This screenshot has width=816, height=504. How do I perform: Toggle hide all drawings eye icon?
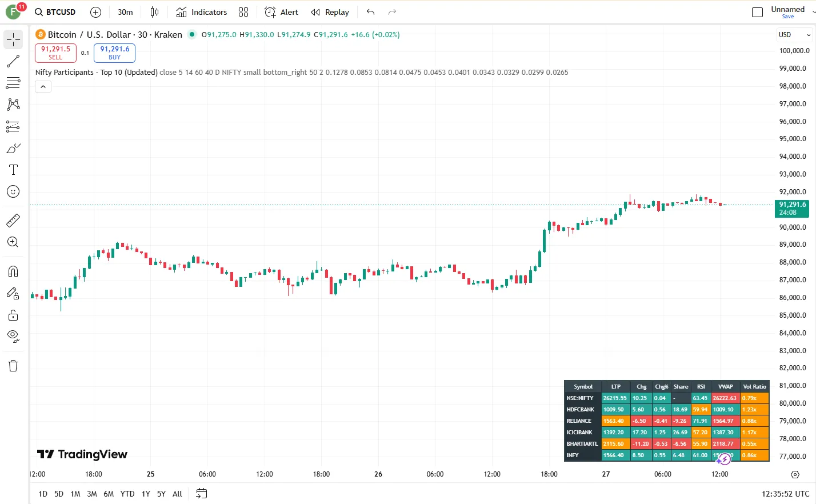[13, 336]
